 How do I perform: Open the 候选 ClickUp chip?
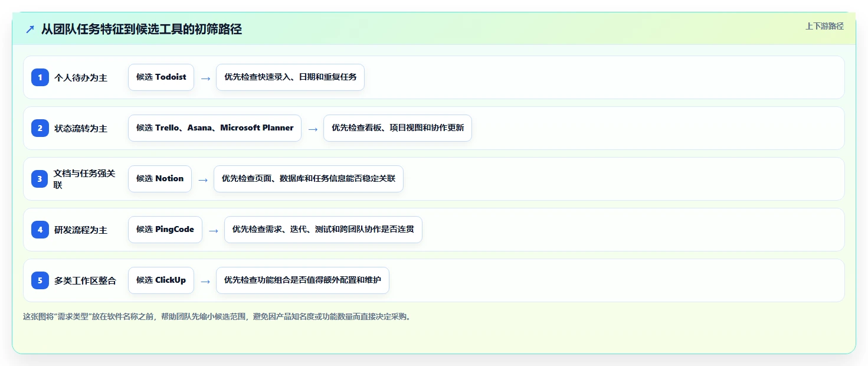(x=161, y=280)
